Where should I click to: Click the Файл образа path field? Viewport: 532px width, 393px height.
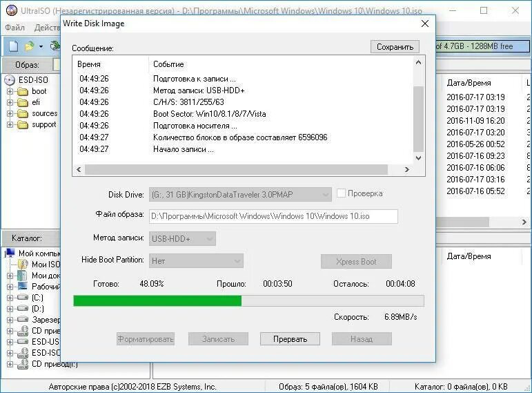point(273,216)
